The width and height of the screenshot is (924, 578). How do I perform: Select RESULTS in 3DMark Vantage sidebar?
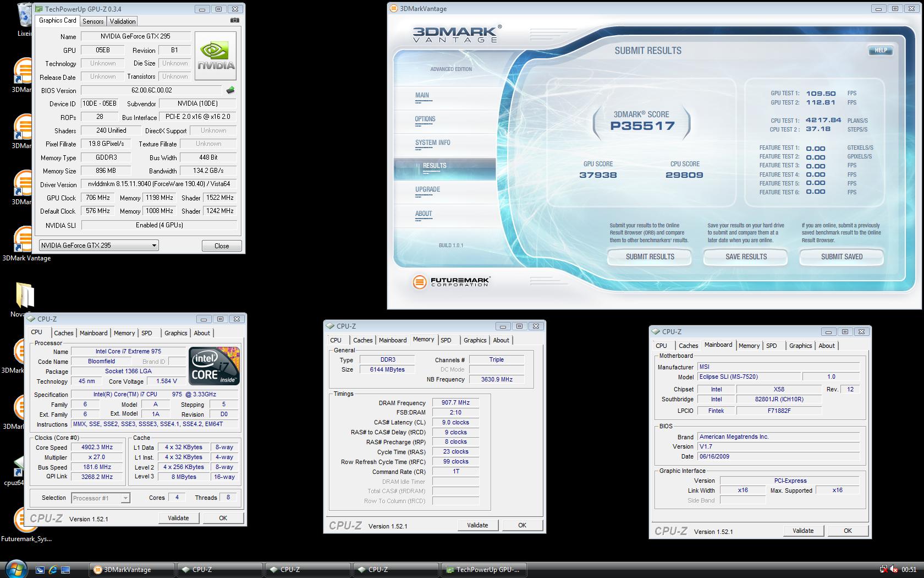click(x=444, y=168)
